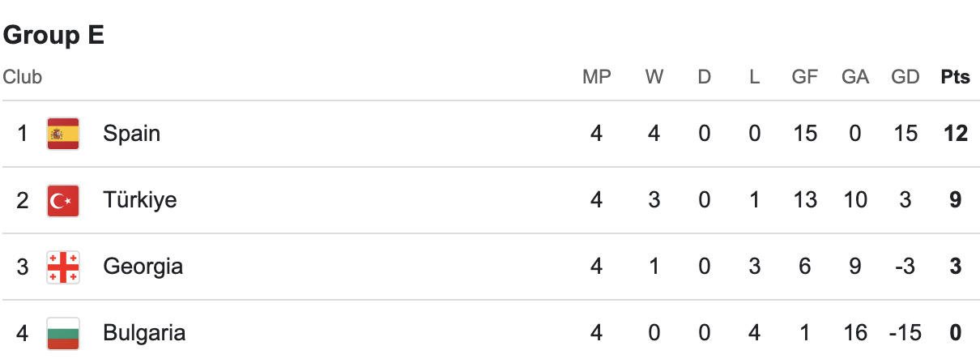Click the L losses column header
980x363 pixels.
[x=755, y=77]
